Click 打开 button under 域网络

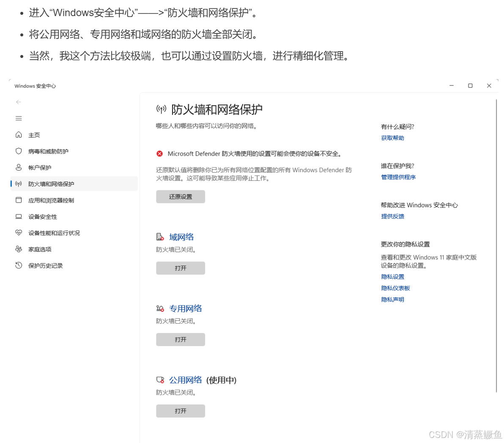click(x=181, y=268)
